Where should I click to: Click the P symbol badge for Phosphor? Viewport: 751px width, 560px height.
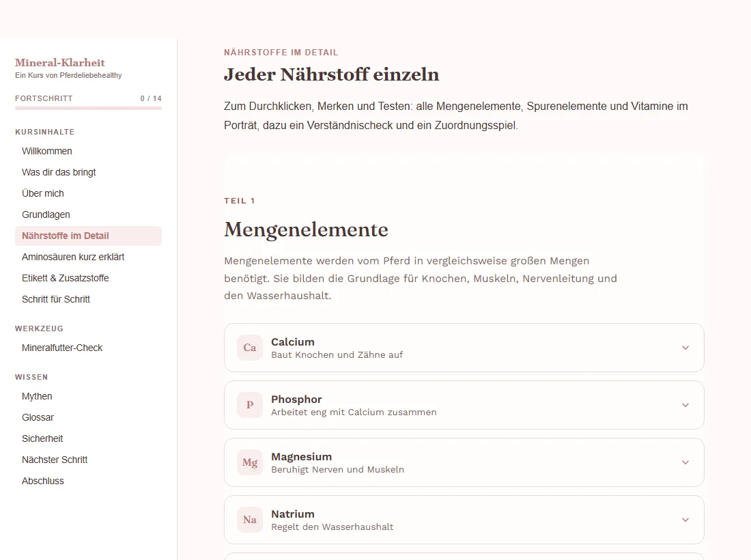249,405
